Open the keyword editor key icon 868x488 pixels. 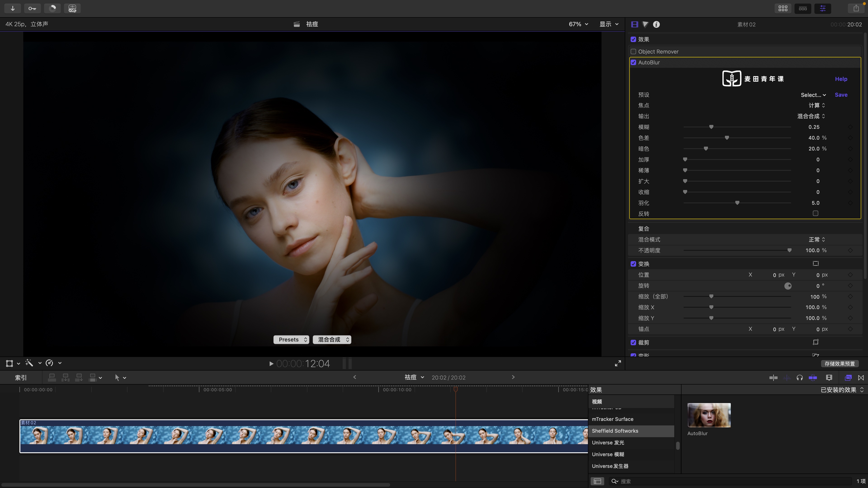(x=32, y=8)
